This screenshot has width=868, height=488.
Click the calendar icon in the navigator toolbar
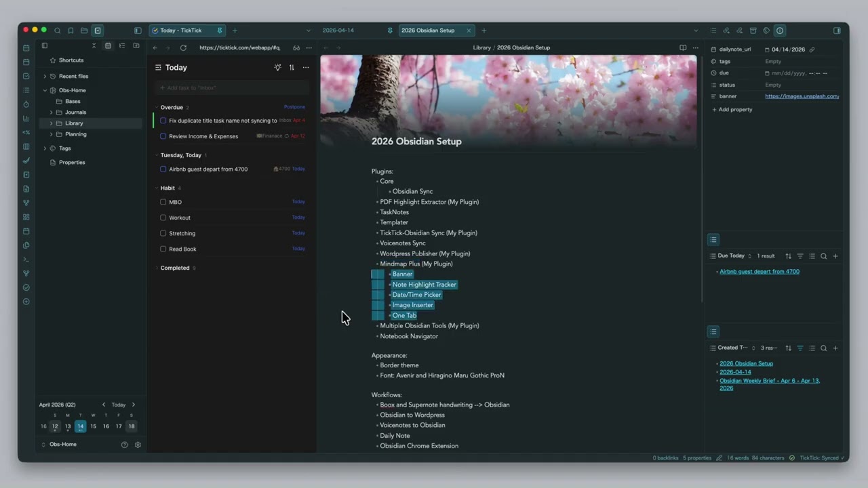point(108,45)
